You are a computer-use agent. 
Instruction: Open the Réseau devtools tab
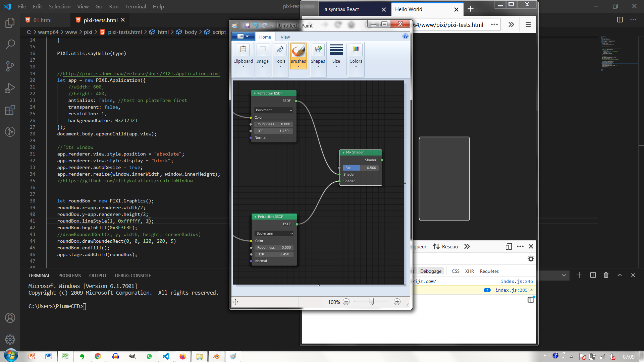coord(445,246)
